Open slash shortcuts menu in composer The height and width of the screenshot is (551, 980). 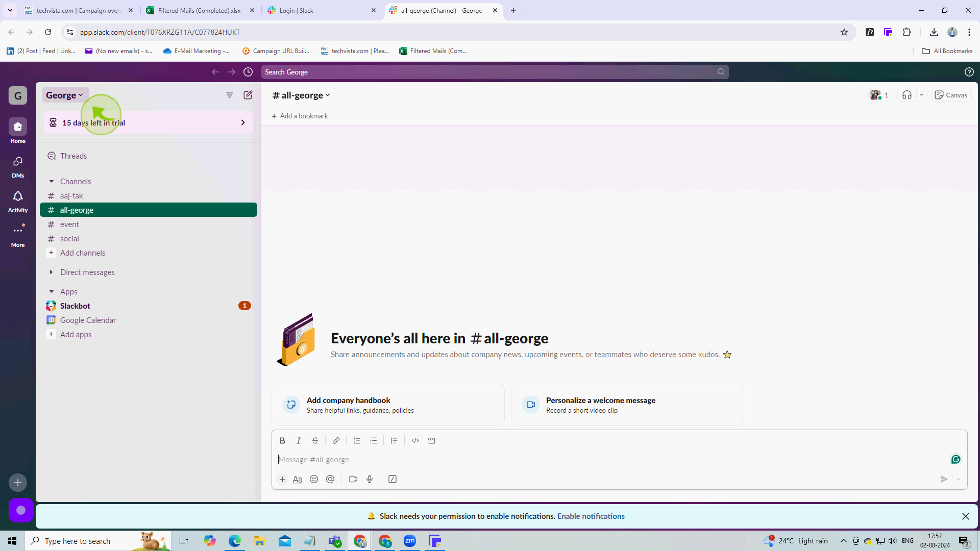pyautogui.click(x=393, y=479)
